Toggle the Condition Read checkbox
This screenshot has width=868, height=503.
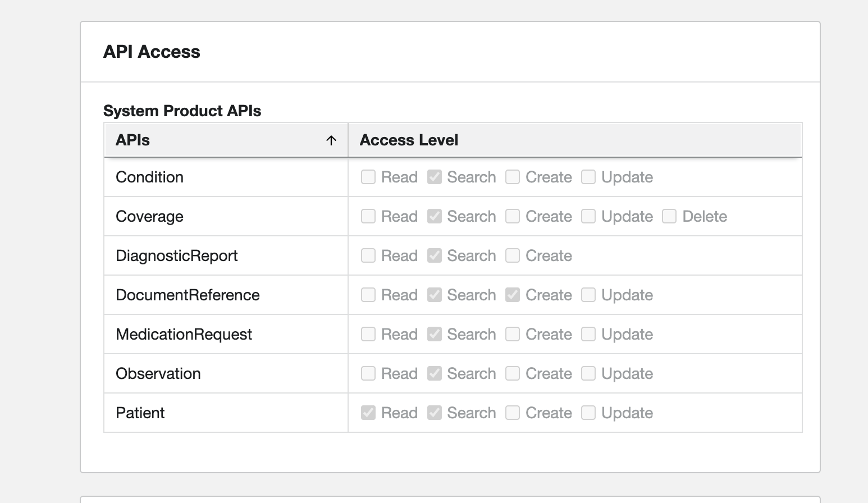coord(368,177)
